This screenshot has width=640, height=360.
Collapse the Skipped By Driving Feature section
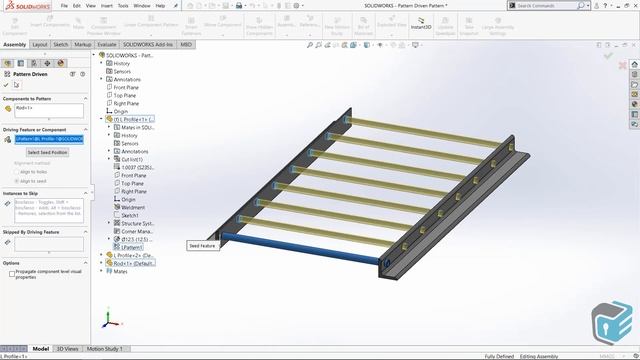(85, 232)
